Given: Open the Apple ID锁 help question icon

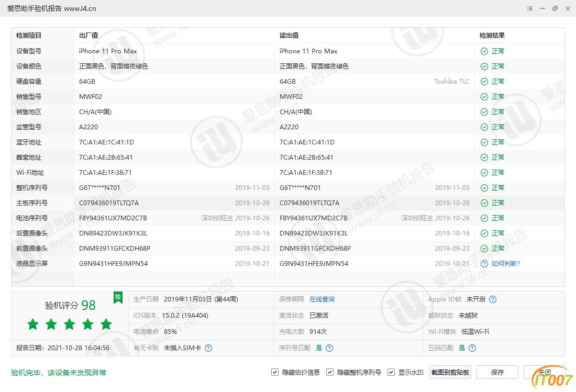Looking at the screenshot, I should (x=493, y=299).
